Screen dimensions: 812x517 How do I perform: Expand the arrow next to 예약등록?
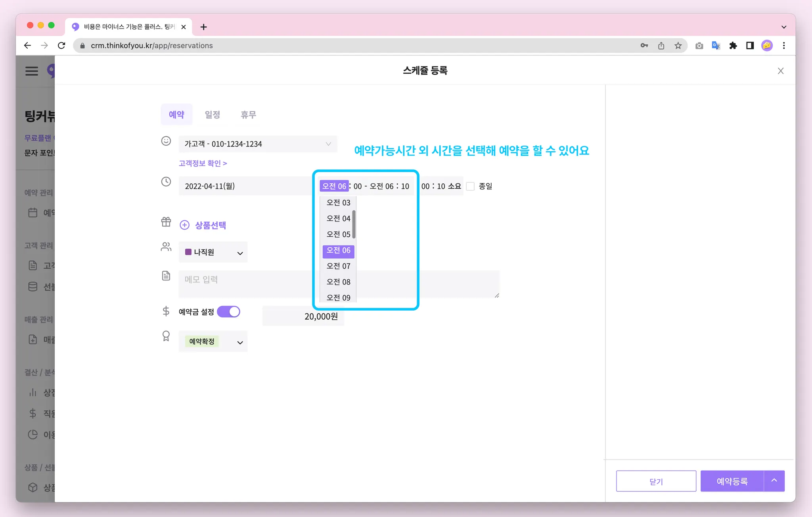[774, 481]
